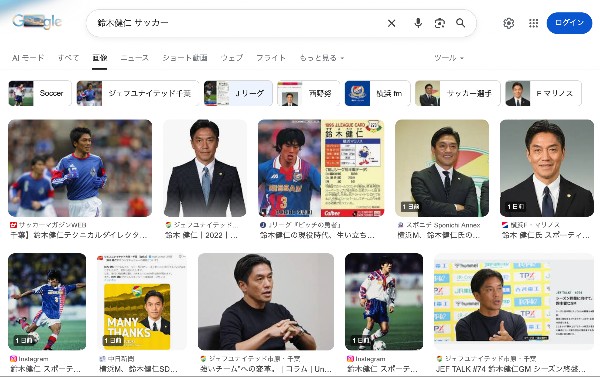Open search by image camera icon
This screenshot has width=600, height=377.
point(440,23)
